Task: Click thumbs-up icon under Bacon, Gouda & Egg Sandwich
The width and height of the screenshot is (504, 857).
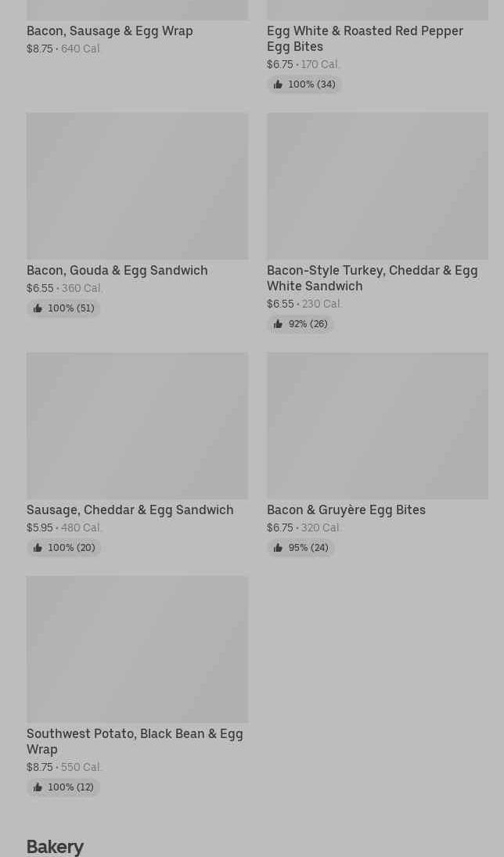Action: (38, 308)
